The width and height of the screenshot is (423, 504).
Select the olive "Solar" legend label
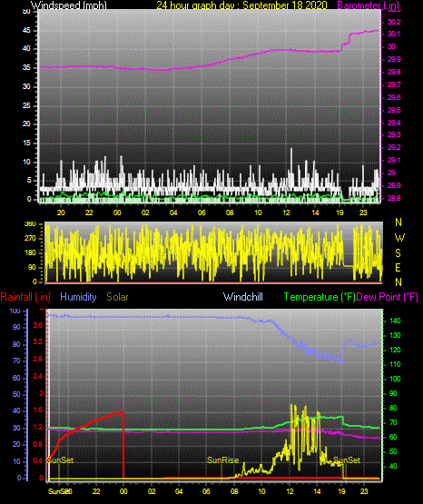[117, 297]
